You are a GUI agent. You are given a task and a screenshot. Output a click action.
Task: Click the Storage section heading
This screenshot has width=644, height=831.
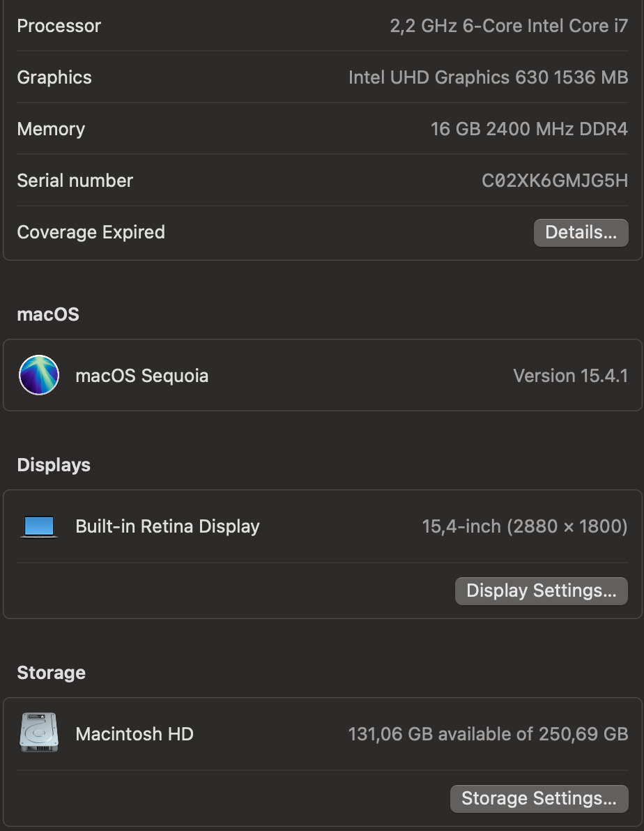51,673
